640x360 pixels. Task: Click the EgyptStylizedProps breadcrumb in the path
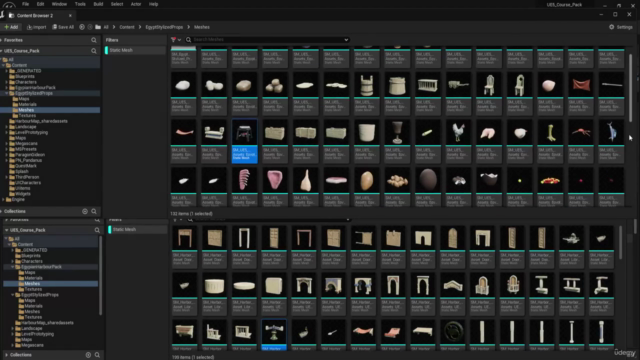[x=164, y=27]
